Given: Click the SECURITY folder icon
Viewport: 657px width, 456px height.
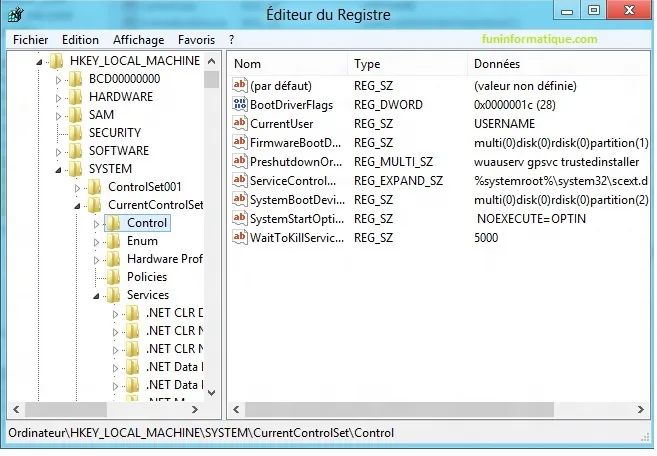Looking at the screenshot, I should [x=75, y=133].
